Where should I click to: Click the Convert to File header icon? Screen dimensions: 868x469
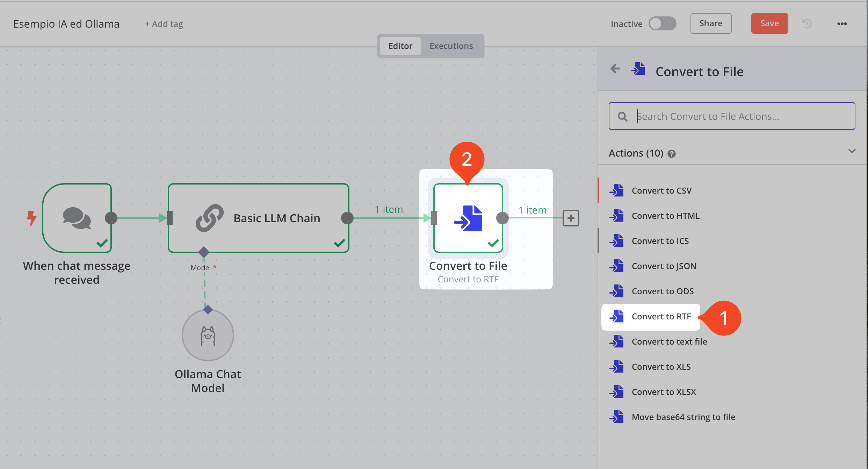pos(638,69)
